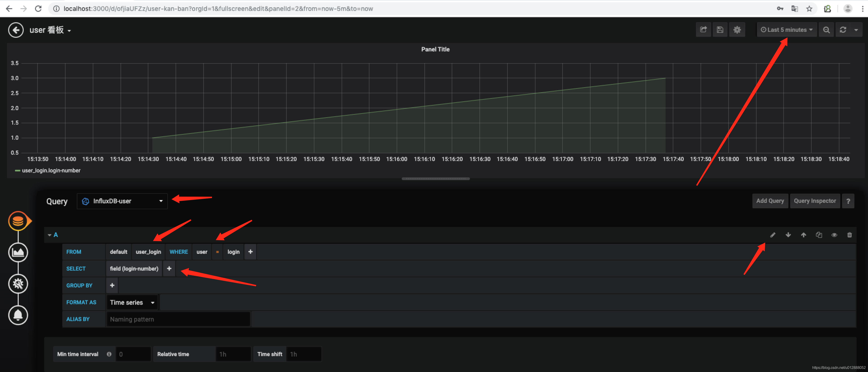
Task: Click the zoom out time range icon
Action: (x=826, y=30)
